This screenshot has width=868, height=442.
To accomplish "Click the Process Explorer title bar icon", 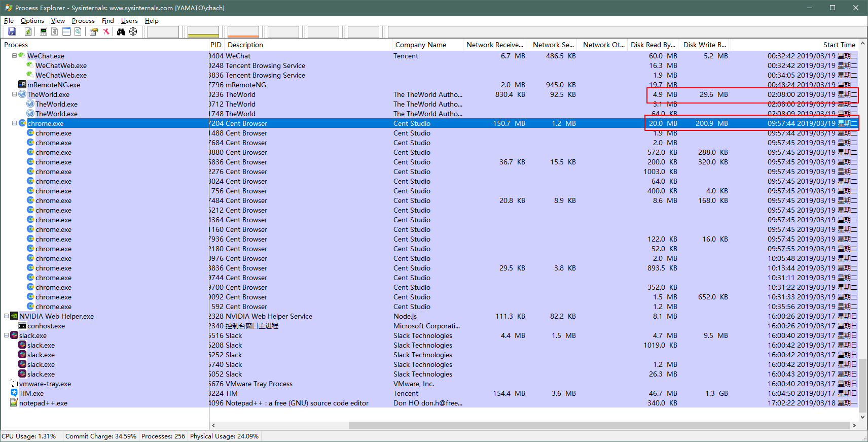I will click(x=9, y=8).
